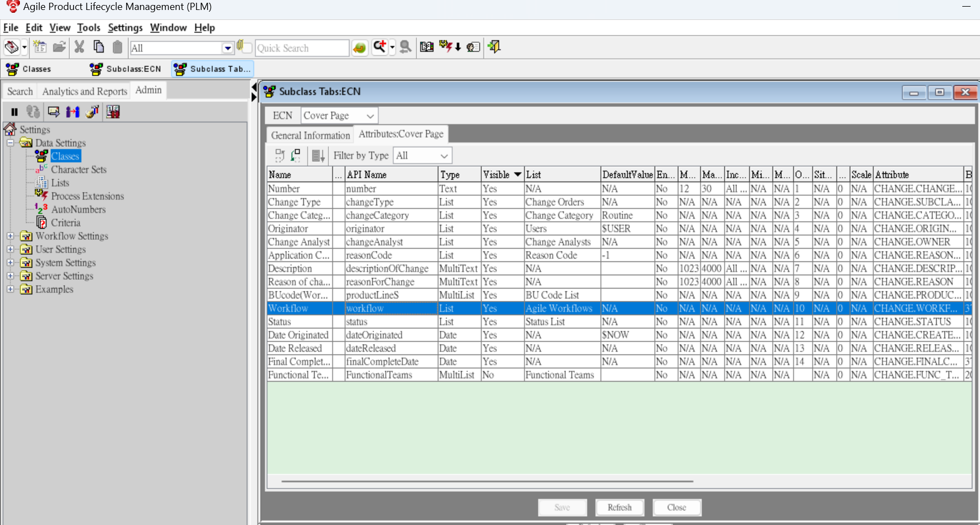The height and width of the screenshot is (525, 980).
Task: Open the File menu
Action: [11, 28]
